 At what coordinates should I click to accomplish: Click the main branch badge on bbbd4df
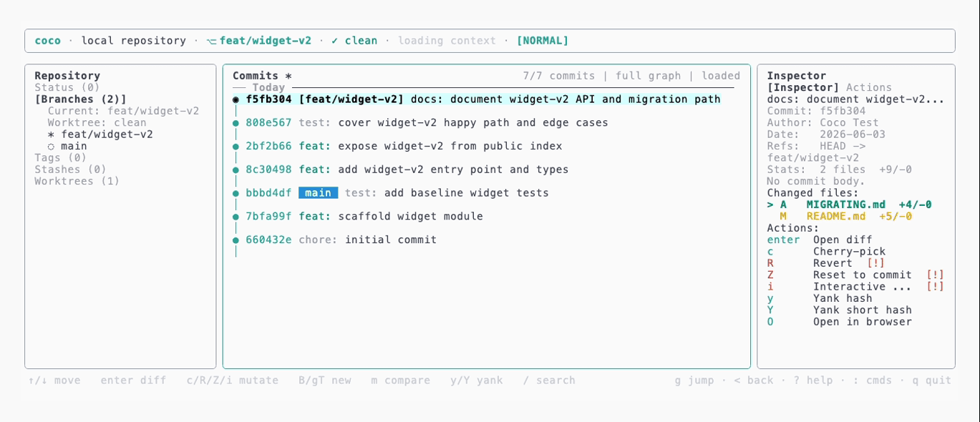[318, 192]
